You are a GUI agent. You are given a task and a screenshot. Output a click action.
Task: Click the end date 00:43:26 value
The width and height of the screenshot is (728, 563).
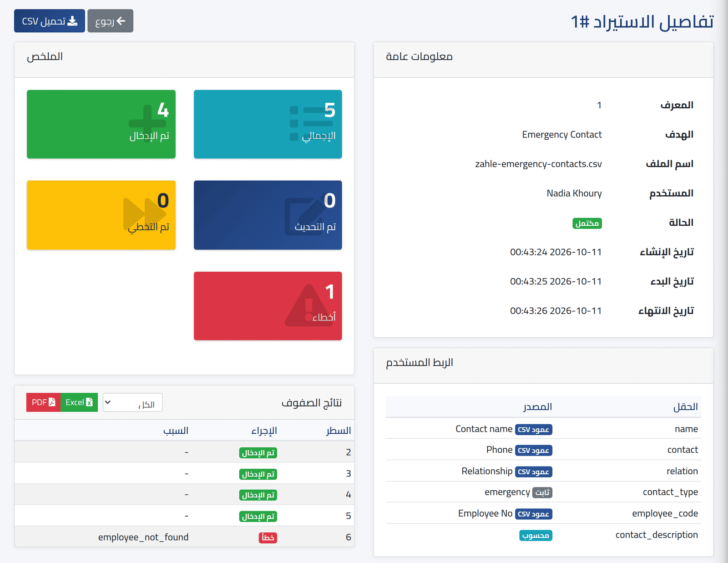[556, 311]
